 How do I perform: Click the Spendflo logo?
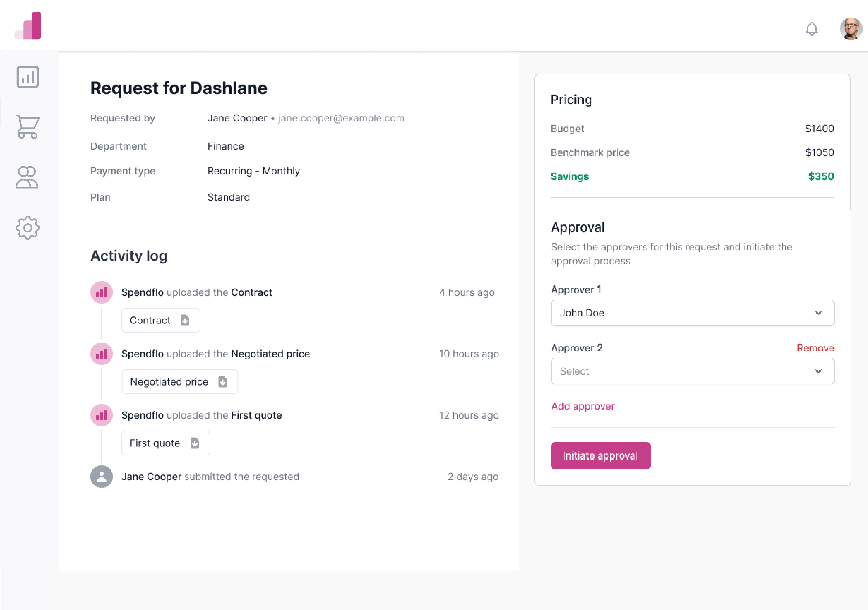[x=28, y=25]
